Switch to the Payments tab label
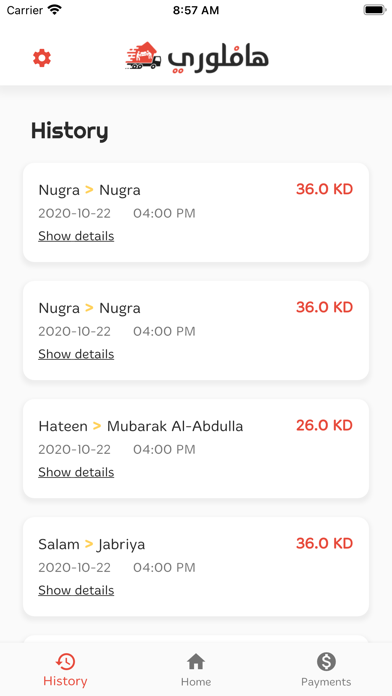Screen dimensions: 392x696 (326, 682)
